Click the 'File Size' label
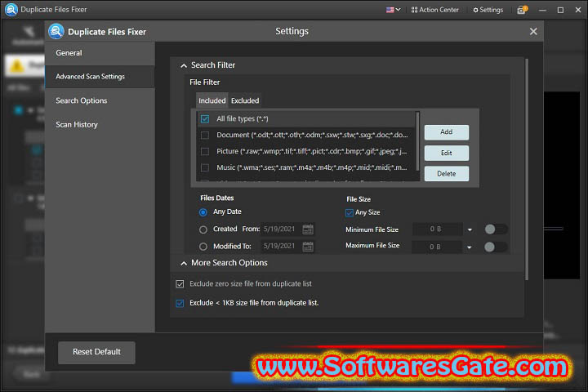The image size is (588, 392). click(x=359, y=199)
